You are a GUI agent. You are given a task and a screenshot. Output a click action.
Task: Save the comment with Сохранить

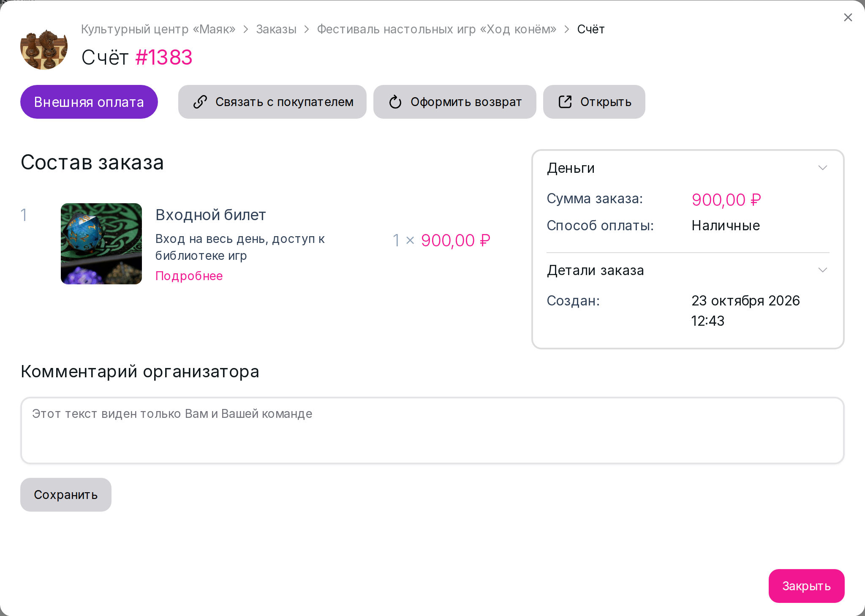click(x=66, y=495)
